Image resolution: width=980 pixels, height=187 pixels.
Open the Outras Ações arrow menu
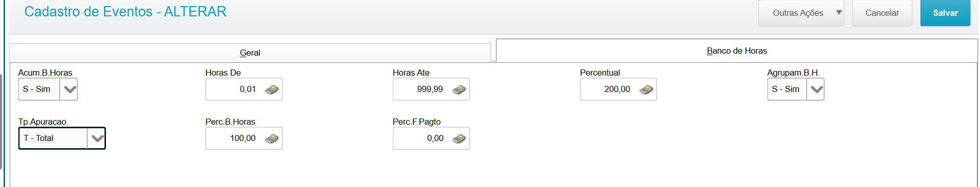pyautogui.click(x=839, y=13)
